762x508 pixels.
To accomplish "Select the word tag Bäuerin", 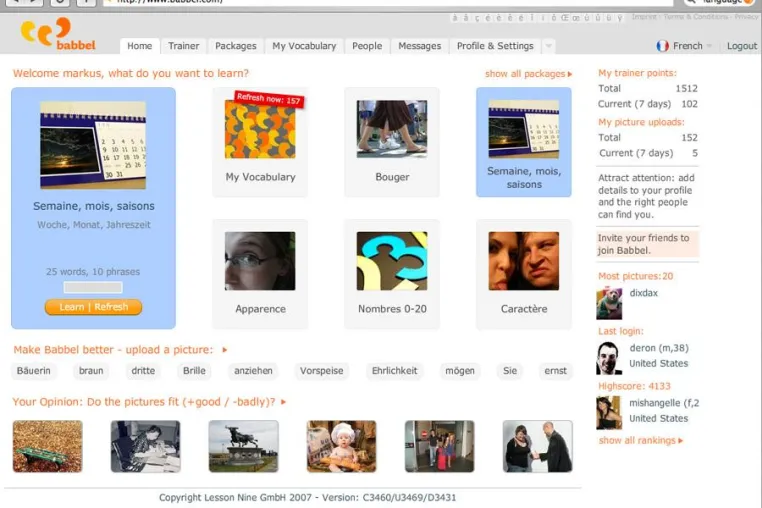I will click(34, 371).
